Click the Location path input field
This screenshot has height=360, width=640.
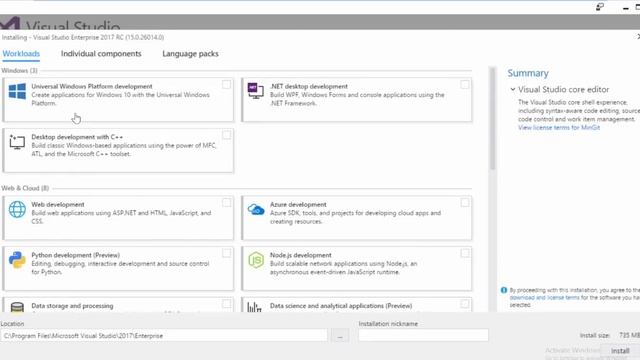point(164,336)
